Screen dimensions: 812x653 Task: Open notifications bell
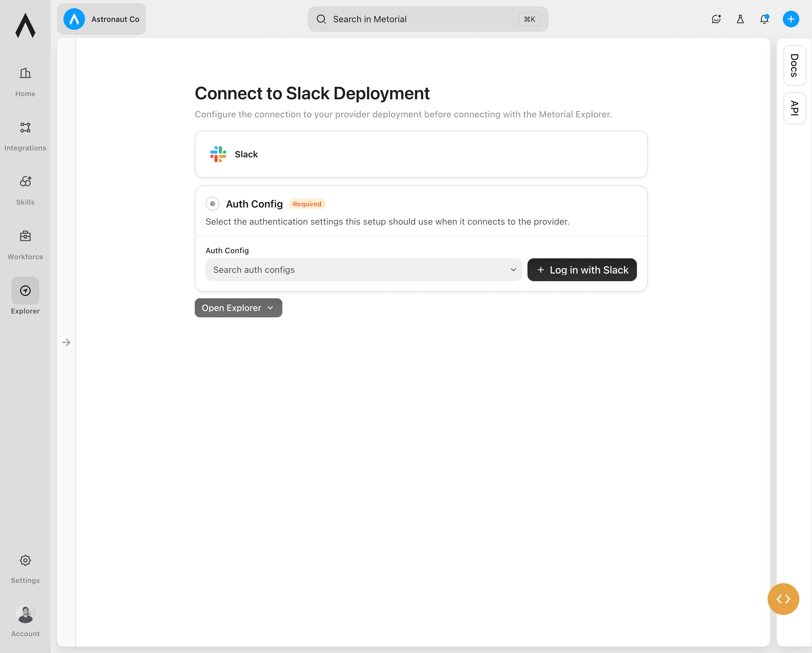tap(764, 19)
